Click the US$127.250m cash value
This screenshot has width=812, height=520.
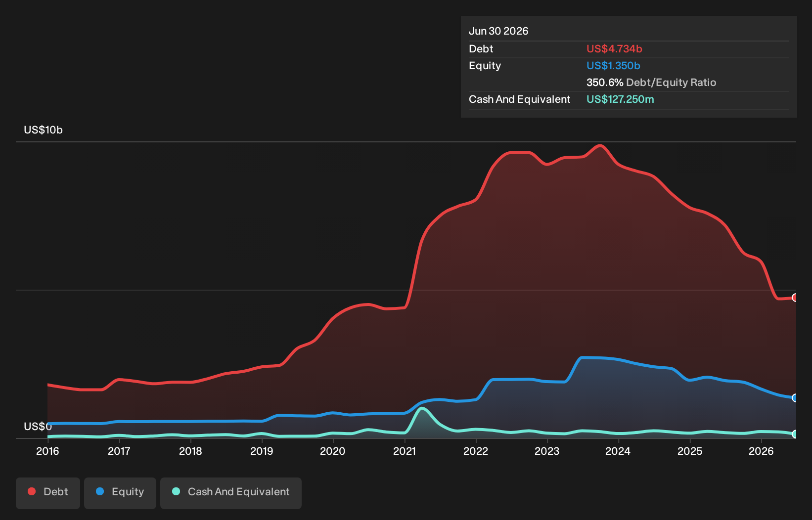click(620, 99)
